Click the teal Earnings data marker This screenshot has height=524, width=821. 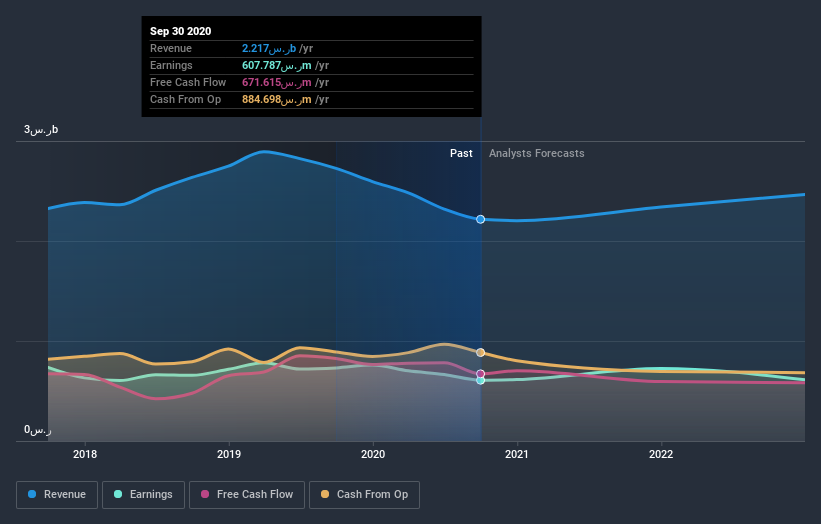[x=481, y=381]
